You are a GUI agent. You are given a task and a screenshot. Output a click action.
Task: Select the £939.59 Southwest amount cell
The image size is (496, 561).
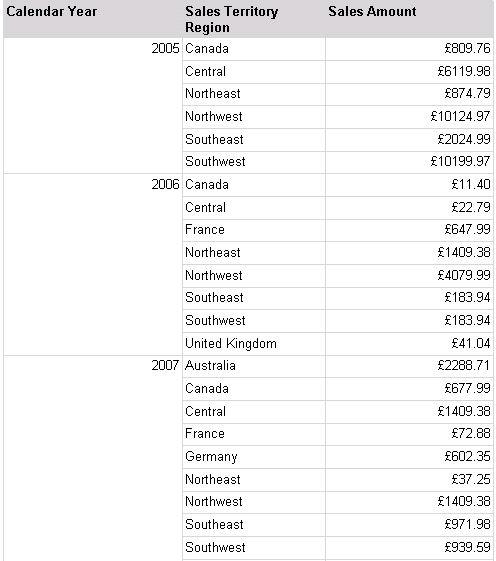pos(409,548)
